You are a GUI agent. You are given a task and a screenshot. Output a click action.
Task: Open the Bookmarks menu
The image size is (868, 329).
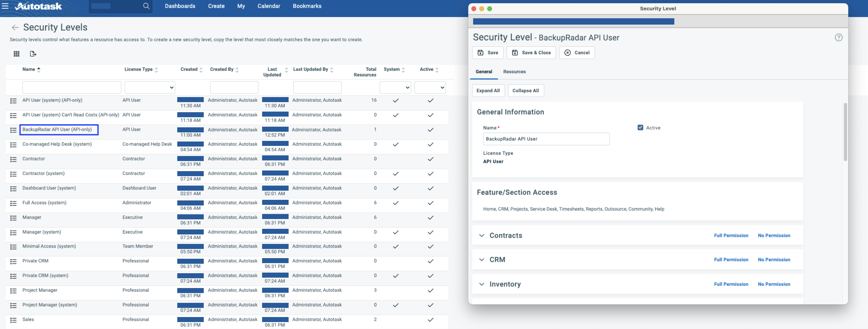pos(307,6)
